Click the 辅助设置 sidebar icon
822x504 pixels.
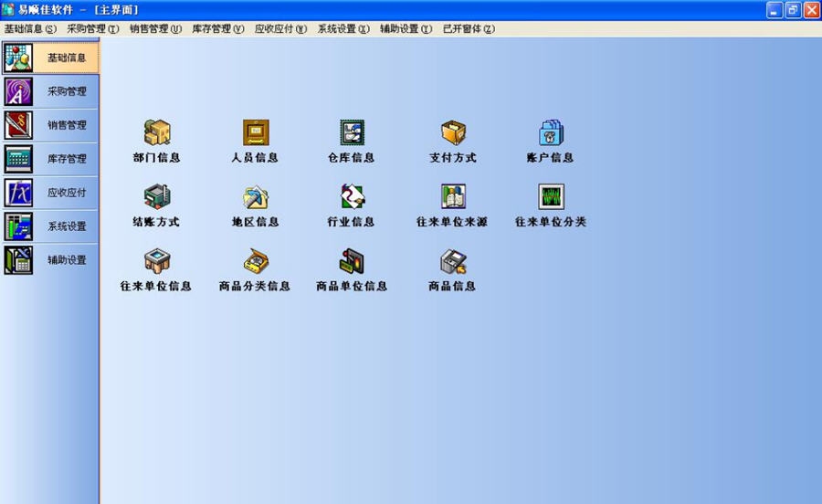click(x=18, y=260)
